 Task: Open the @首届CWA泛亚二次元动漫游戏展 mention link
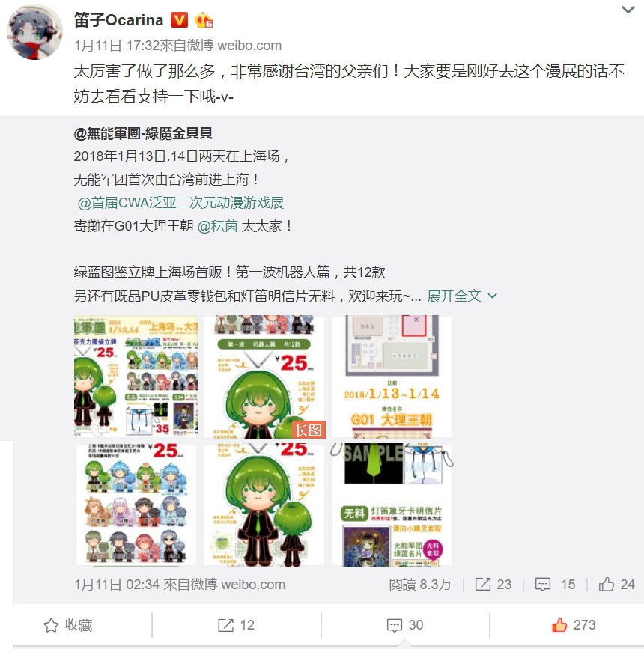coord(180,203)
